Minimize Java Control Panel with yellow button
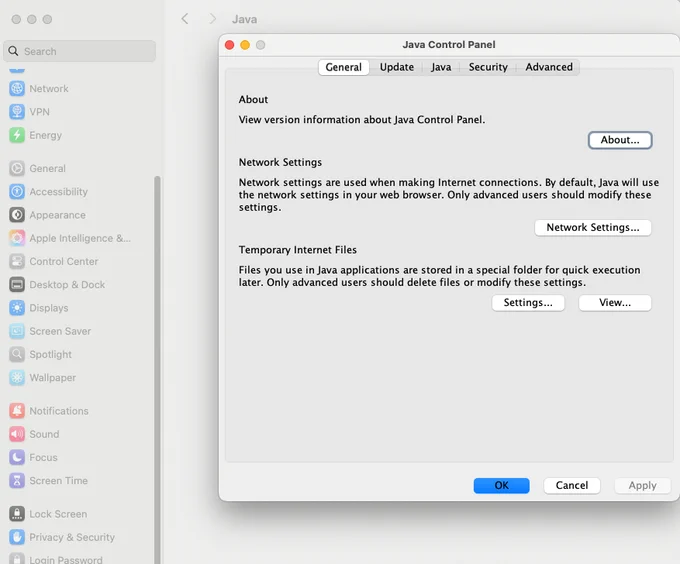Image resolution: width=680 pixels, height=564 pixels. 245,45
